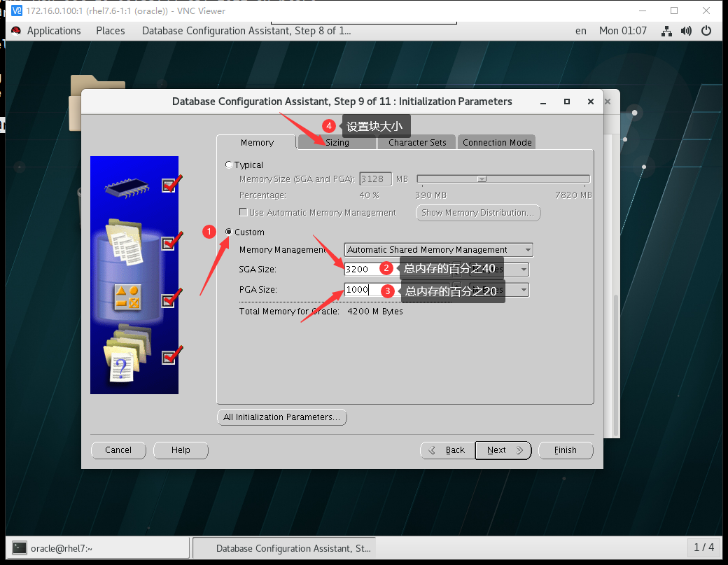Open the PGA Size unit dropdown
Image resolution: width=728 pixels, height=565 pixels.
[x=524, y=290]
